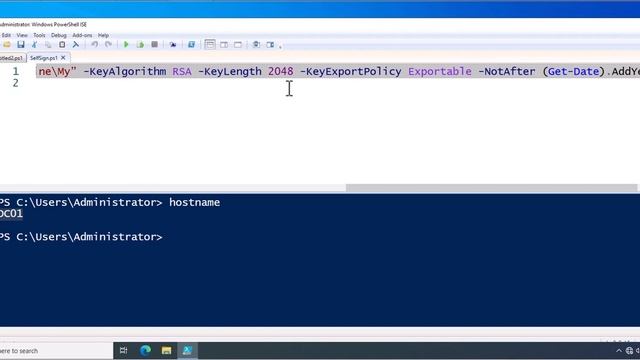
Task: Click the -NotAfter parameter text
Action: (507, 71)
